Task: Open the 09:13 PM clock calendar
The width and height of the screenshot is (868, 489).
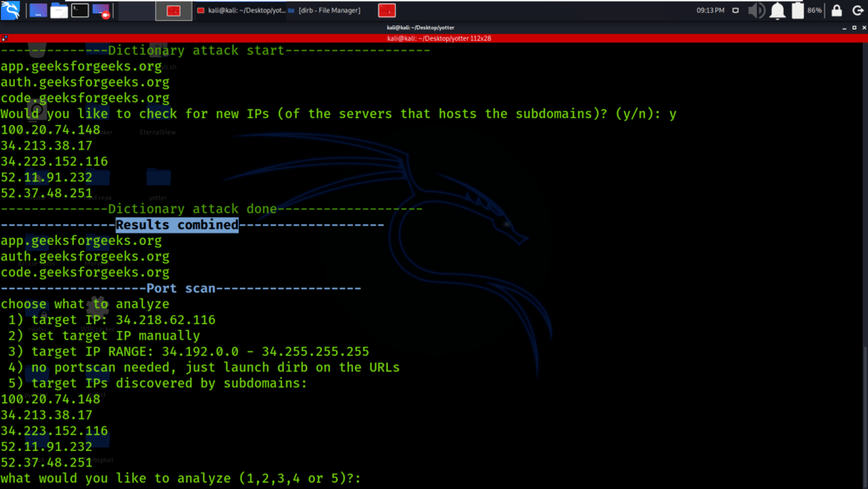Action: tap(710, 10)
